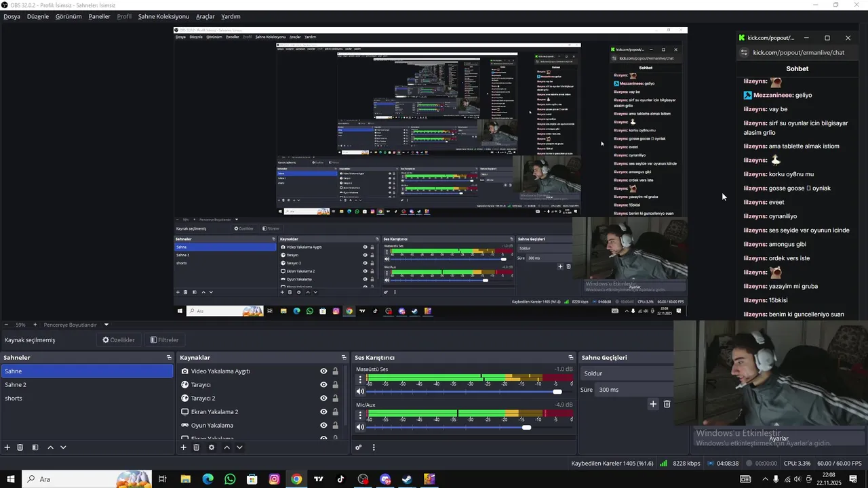
Task: Hide the Ekran Yakalama 2 source
Action: [x=323, y=412]
